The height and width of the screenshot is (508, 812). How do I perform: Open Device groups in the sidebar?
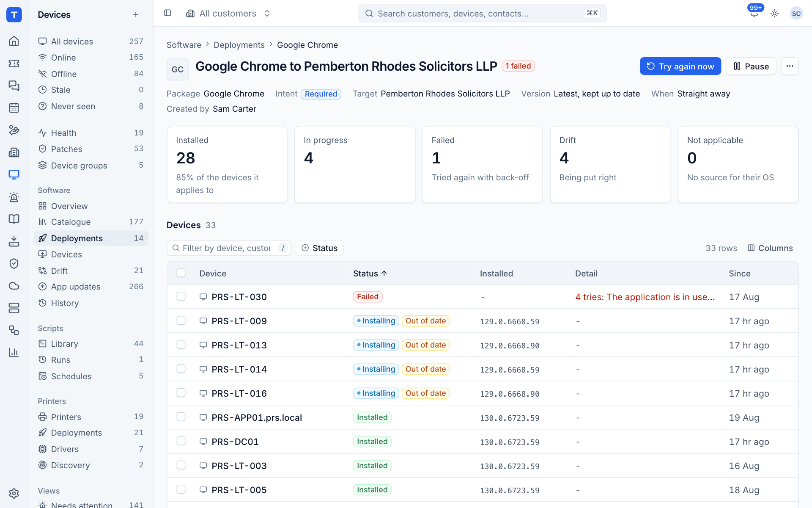click(x=91, y=166)
